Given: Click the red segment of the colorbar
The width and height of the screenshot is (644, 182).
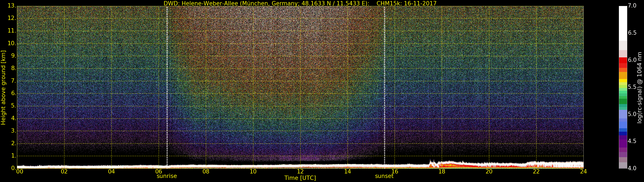Looking at the screenshot, I should (x=623, y=60).
